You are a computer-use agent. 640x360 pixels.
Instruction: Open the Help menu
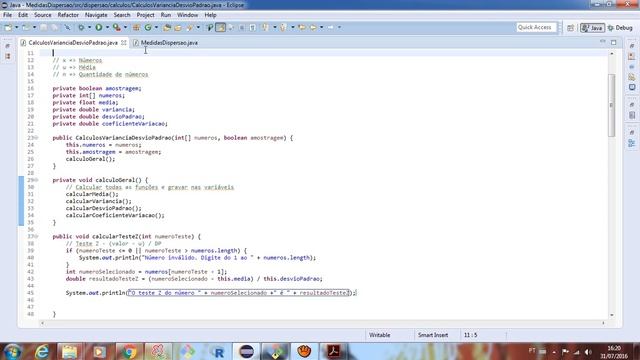(210, 15)
